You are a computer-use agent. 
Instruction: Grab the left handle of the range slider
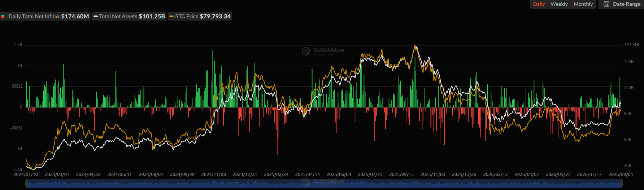[26, 184]
